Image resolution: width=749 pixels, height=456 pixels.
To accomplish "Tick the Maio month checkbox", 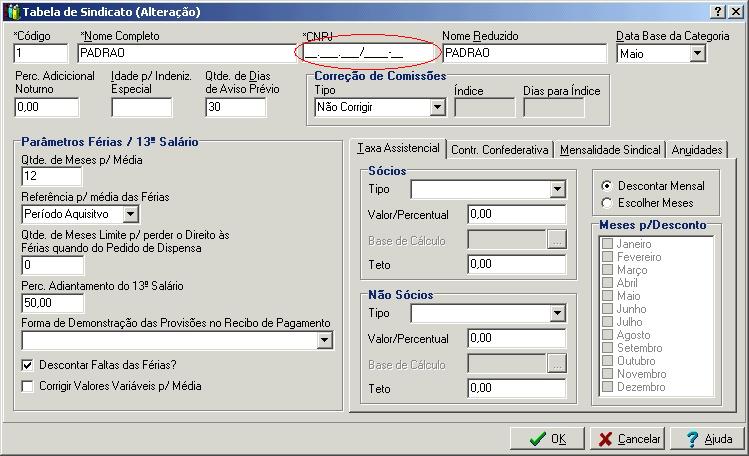I will (607, 296).
